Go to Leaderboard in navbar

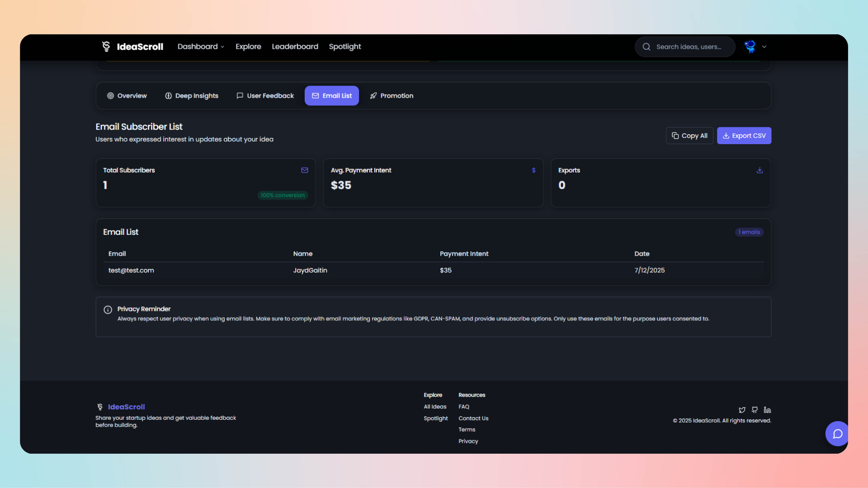295,47
